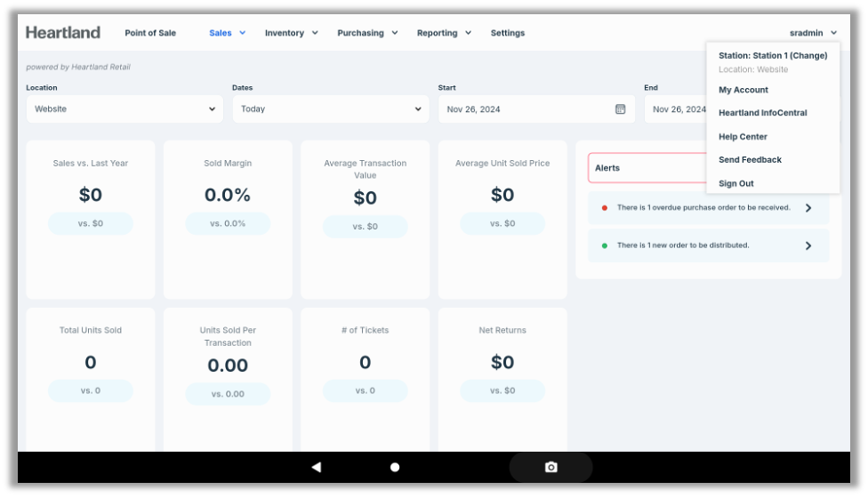Open the Reporting navigation menu
Screen dimensions: 868x498
443,33
